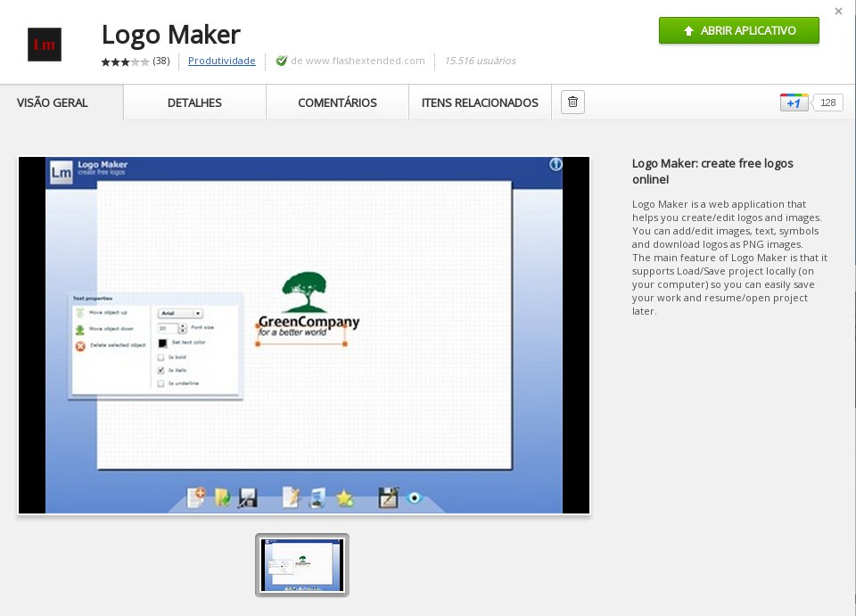
Task: Click the green tree logo image
Action: pyautogui.click(x=304, y=292)
